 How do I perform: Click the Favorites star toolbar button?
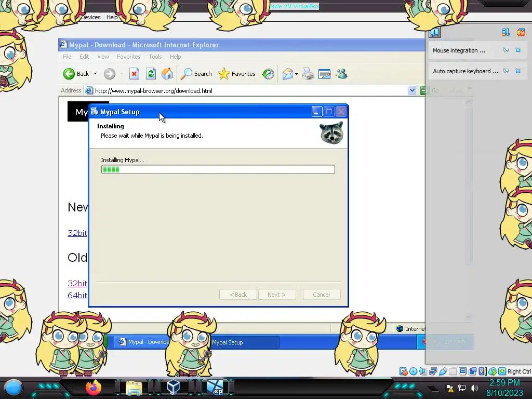coord(237,74)
